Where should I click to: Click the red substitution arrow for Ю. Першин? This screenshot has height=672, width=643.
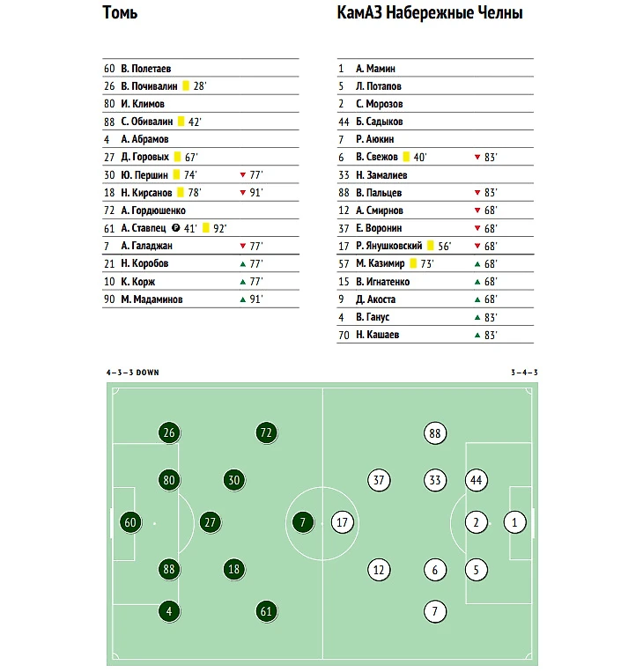tap(242, 175)
